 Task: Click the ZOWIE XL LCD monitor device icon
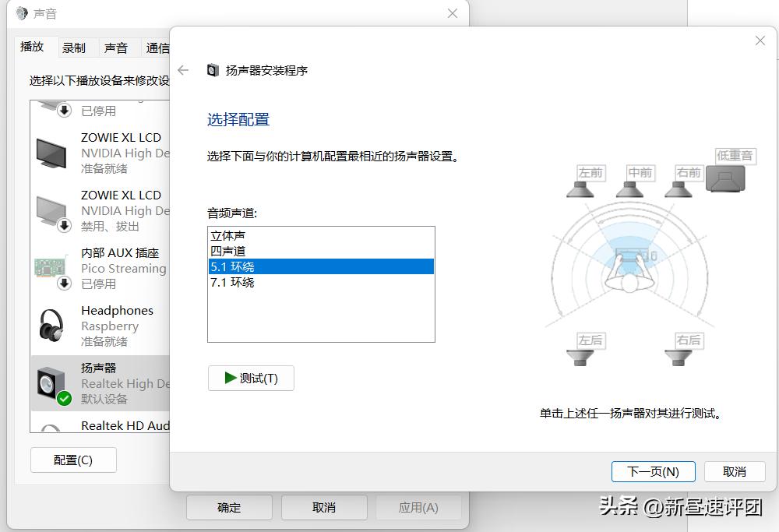pos(51,153)
